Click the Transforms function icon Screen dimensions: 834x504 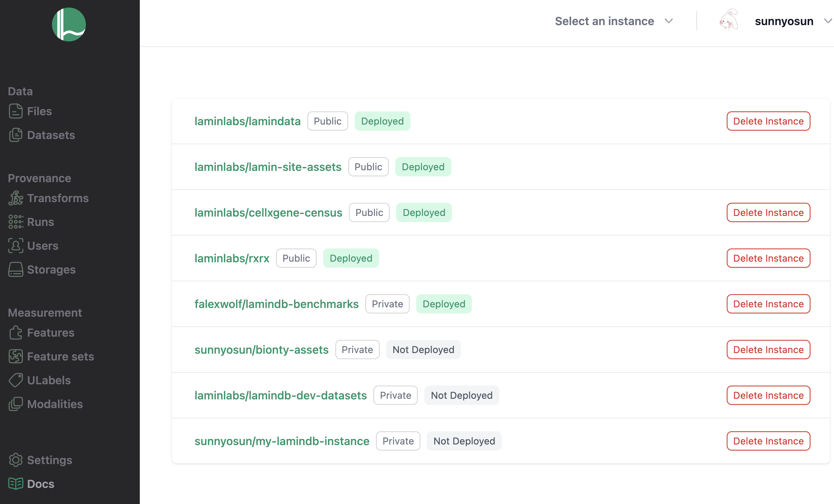coord(15,198)
